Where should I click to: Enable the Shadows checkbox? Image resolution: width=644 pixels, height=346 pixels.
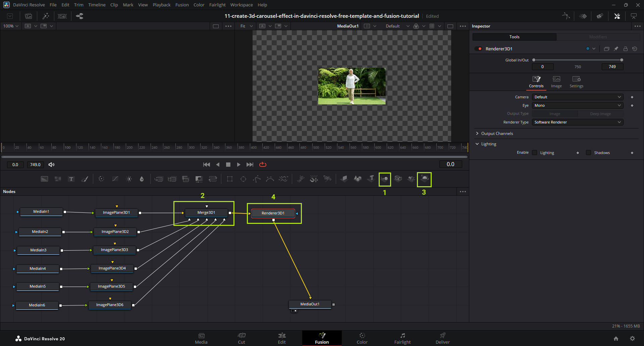click(x=588, y=153)
